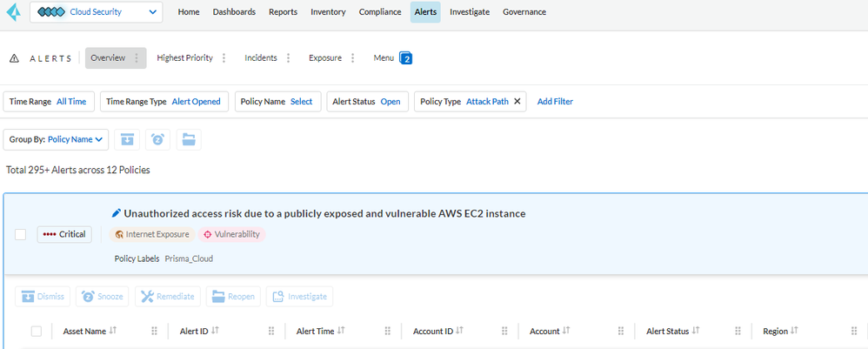The width and height of the screenshot is (868, 349).
Task: Tick the select-all checkbox in table header
Action: point(36,331)
